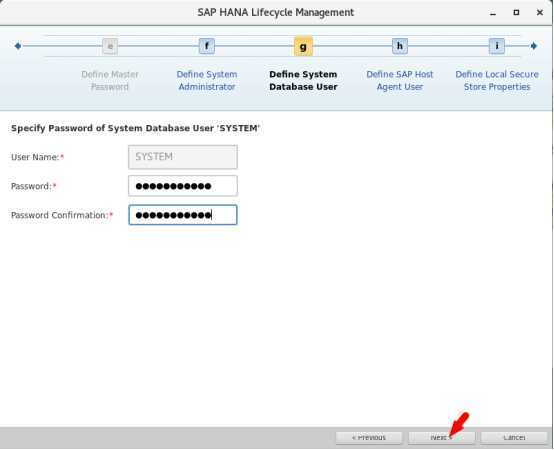554x450 pixels.
Task: Select the highlighted step g marker
Action: click(303, 46)
